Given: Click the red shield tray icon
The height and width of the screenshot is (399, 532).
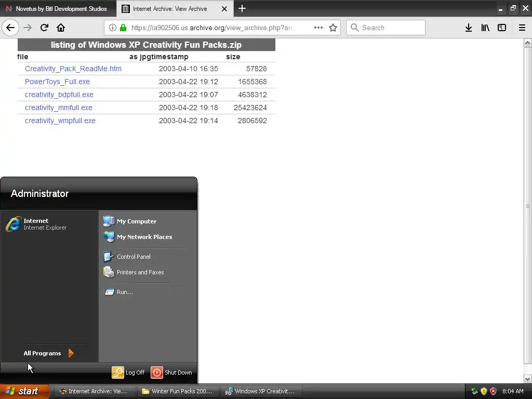Looking at the screenshot, I should coord(494,391).
